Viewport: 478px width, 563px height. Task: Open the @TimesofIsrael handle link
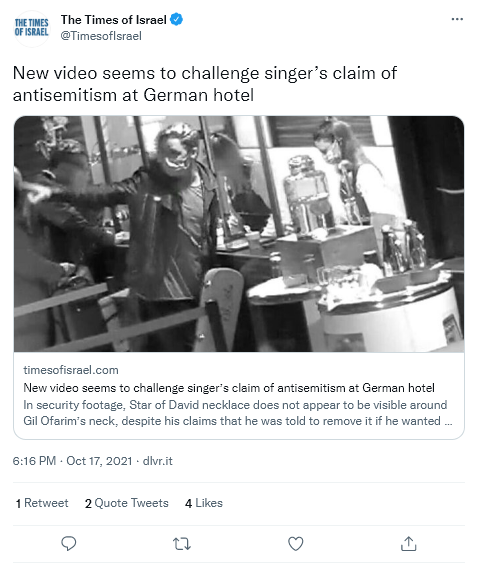pos(101,36)
